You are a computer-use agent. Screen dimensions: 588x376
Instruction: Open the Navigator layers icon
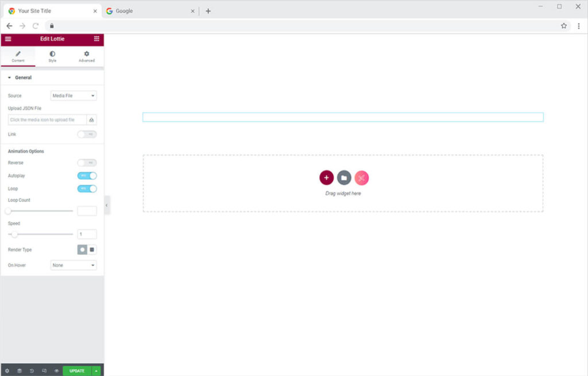(x=19, y=371)
